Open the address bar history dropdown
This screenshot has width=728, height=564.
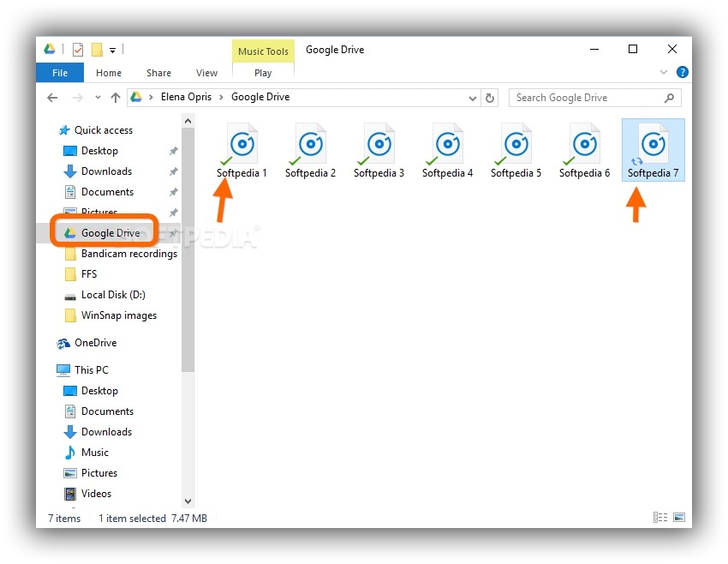pyautogui.click(x=473, y=97)
